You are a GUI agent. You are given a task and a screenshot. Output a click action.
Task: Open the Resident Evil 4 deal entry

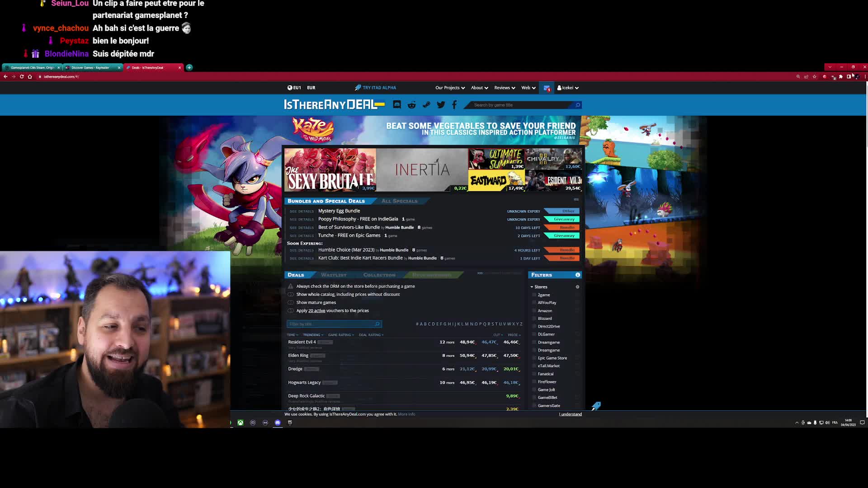(x=302, y=342)
